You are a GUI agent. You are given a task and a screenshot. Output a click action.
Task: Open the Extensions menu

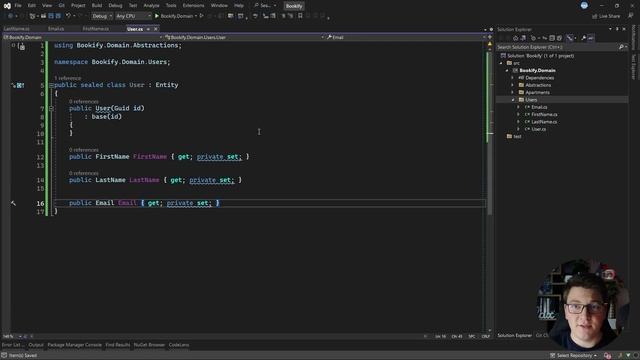point(193,6)
